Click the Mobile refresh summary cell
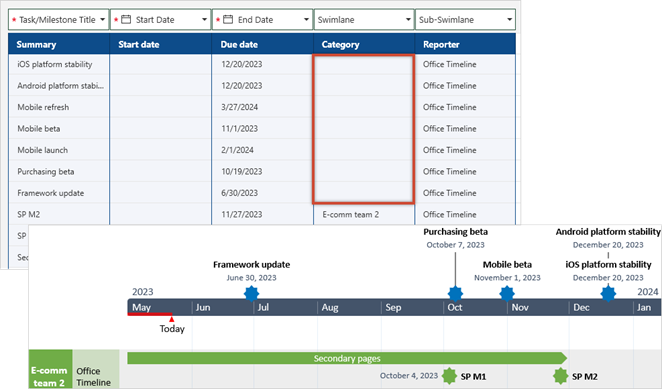The image size is (662, 389). [59, 107]
